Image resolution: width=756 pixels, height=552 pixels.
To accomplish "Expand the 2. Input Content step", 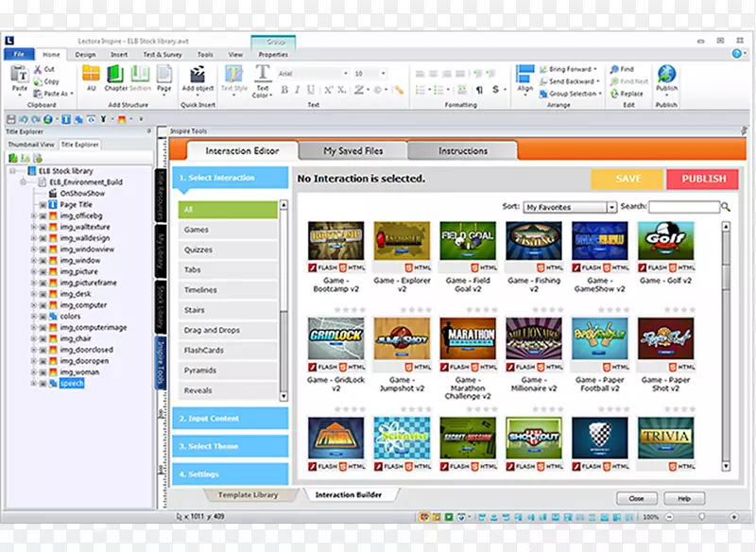I will click(231, 419).
